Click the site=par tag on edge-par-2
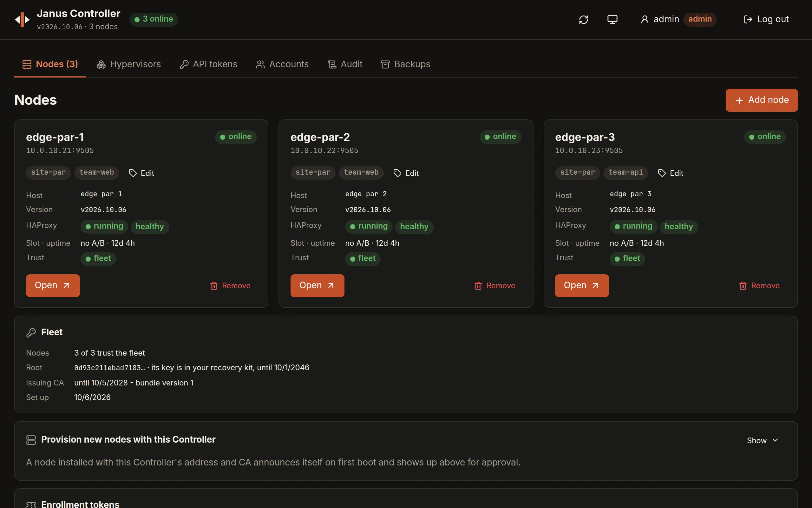 click(313, 173)
